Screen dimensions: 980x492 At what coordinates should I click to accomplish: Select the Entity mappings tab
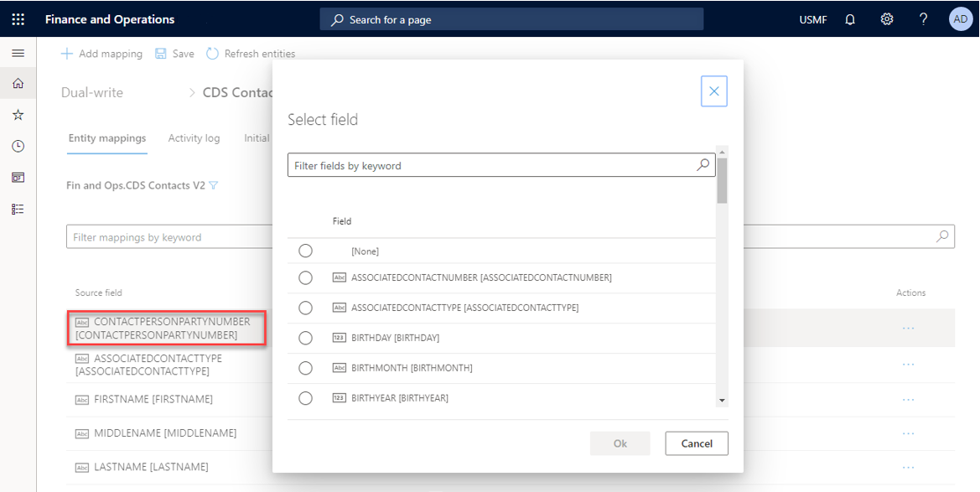coord(107,138)
